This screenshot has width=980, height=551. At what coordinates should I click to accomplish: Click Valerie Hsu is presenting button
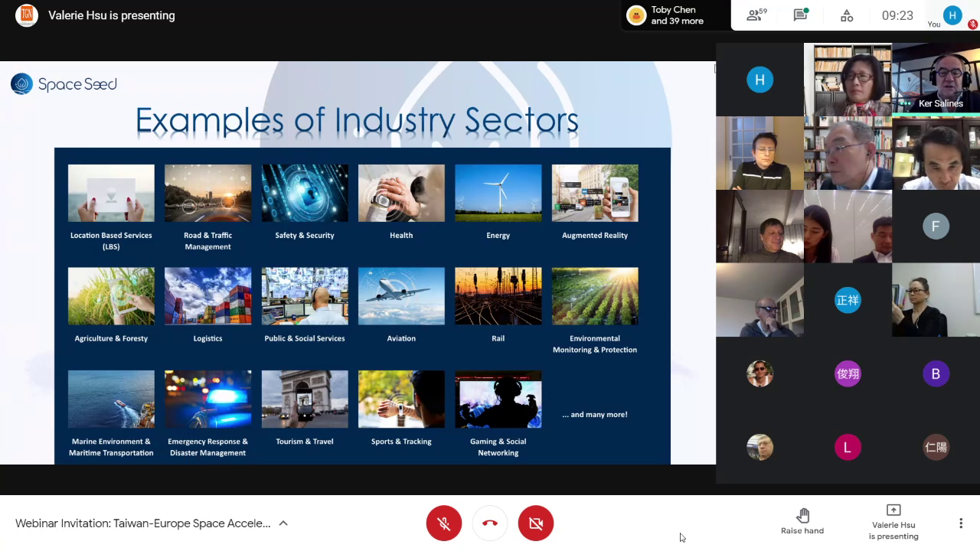893,522
